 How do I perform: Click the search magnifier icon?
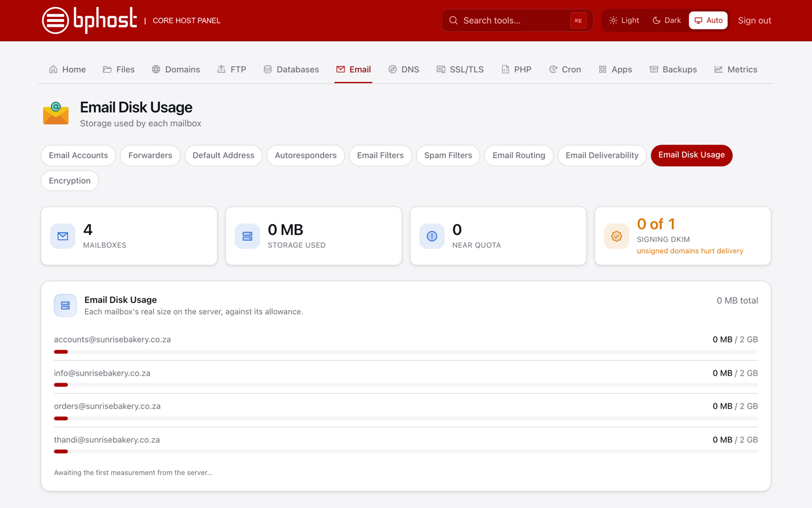(x=454, y=20)
